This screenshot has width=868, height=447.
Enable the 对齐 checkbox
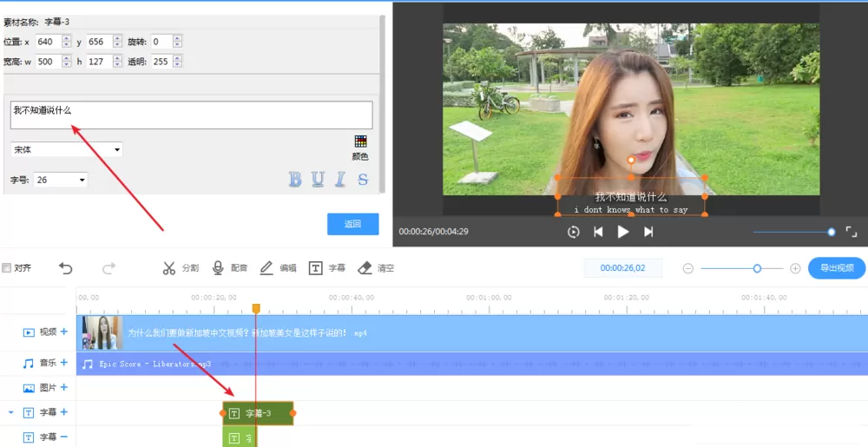click(7, 267)
